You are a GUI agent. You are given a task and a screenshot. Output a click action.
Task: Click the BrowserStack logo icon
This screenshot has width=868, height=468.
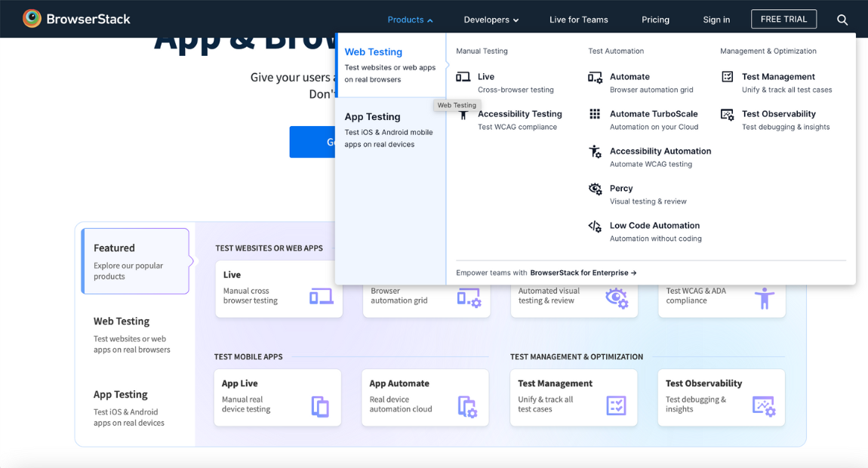click(32, 19)
